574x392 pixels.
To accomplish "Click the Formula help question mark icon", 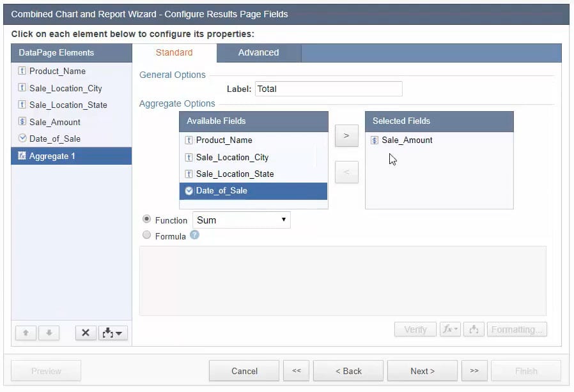I will tap(194, 235).
